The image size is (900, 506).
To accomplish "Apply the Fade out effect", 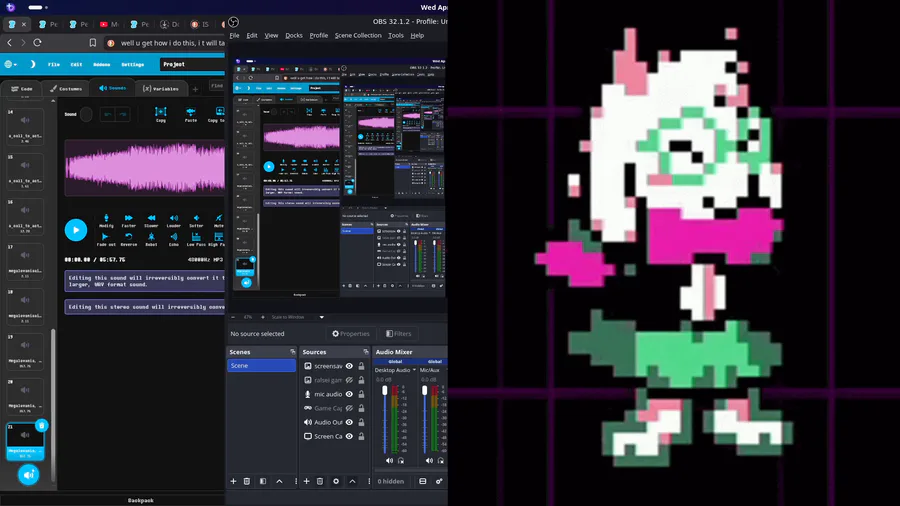I will tap(106, 239).
